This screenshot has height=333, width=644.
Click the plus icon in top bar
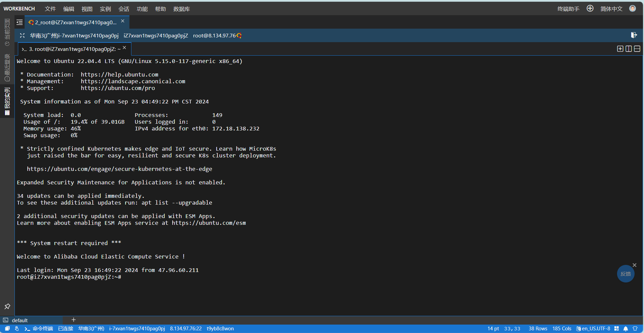tap(590, 8)
